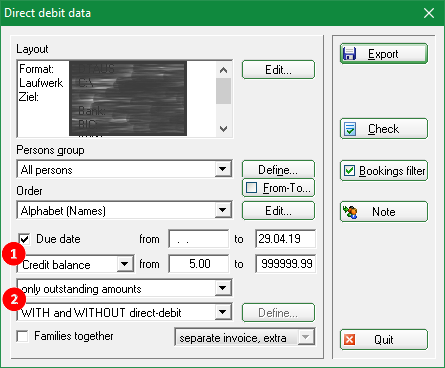Image resolution: width=445 pixels, height=368 pixels.
Task: Toggle the Due date checkbox
Action: [24, 239]
